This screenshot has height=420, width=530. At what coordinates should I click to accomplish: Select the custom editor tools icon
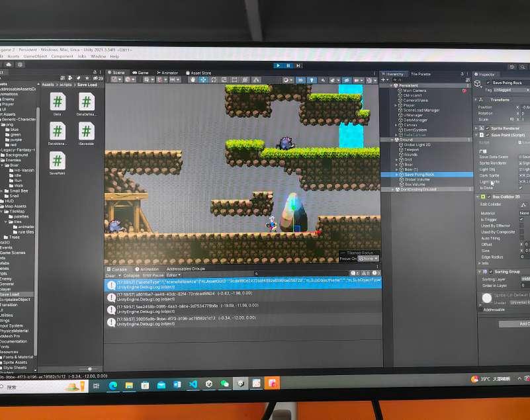coord(256,80)
